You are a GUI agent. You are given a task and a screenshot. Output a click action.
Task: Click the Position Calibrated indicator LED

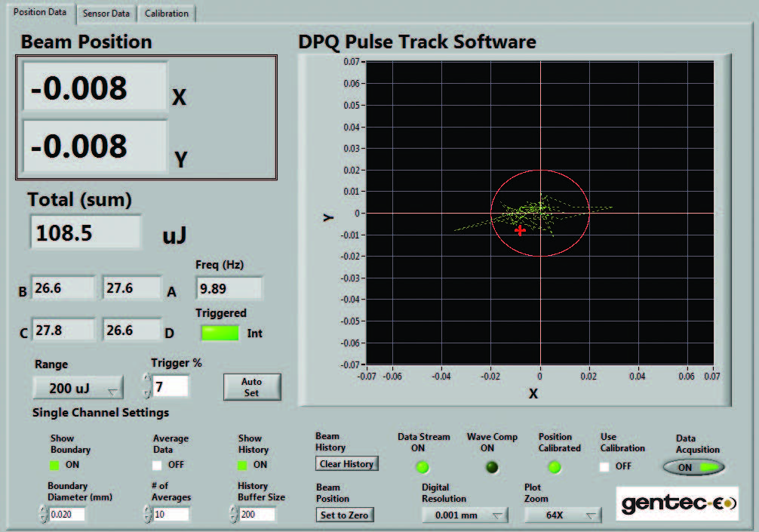555,467
